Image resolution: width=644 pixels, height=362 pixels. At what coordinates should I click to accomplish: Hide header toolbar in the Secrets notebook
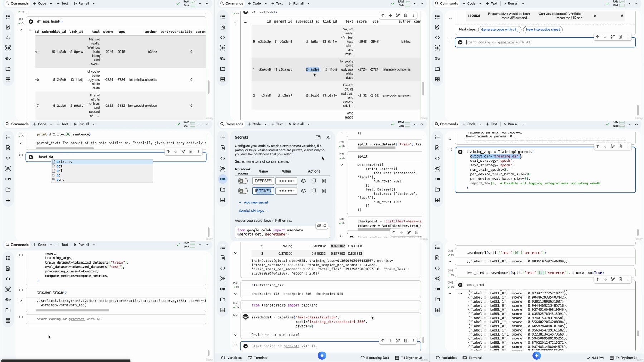[422, 124]
